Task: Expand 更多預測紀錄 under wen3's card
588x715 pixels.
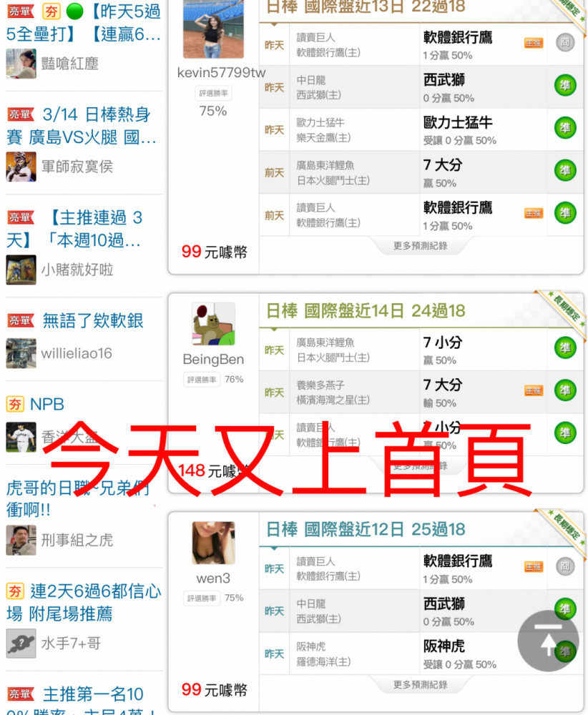Action: pos(420,684)
